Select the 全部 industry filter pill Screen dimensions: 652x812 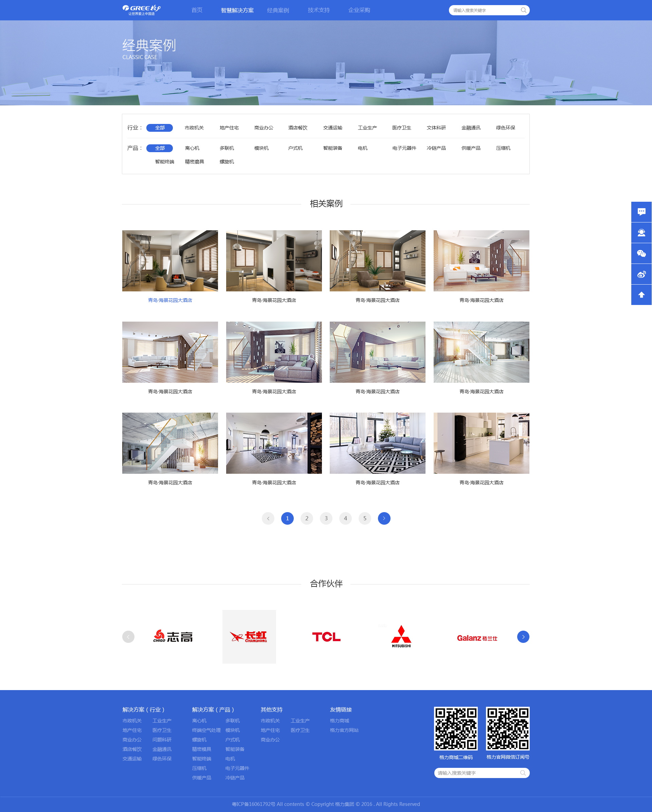tap(159, 128)
